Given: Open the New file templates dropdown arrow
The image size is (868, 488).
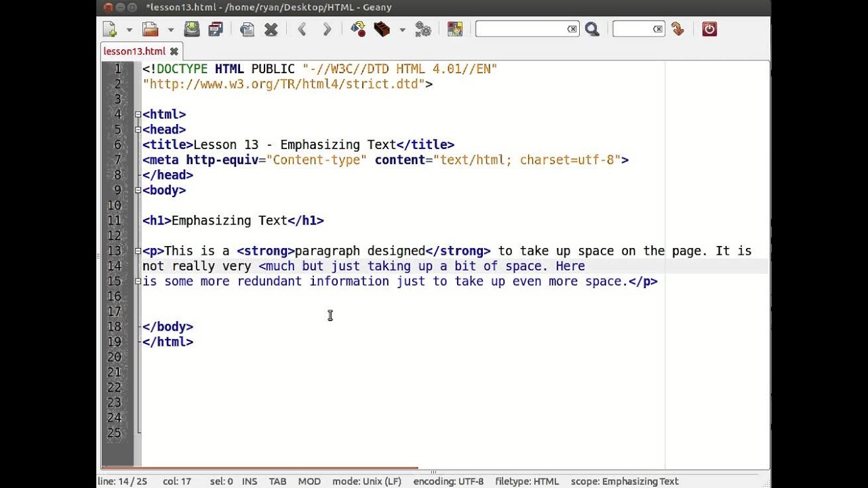Looking at the screenshot, I should click(x=129, y=30).
